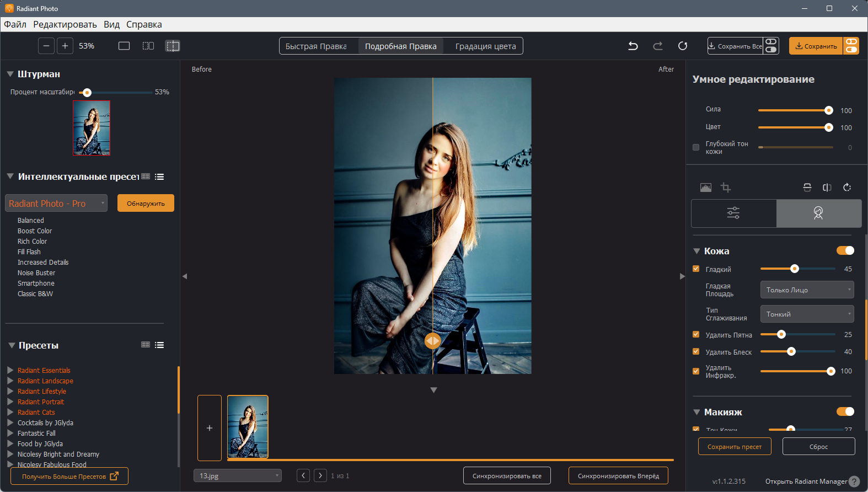Click Синхронизировать все button
The width and height of the screenshot is (868, 492).
[x=507, y=475]
